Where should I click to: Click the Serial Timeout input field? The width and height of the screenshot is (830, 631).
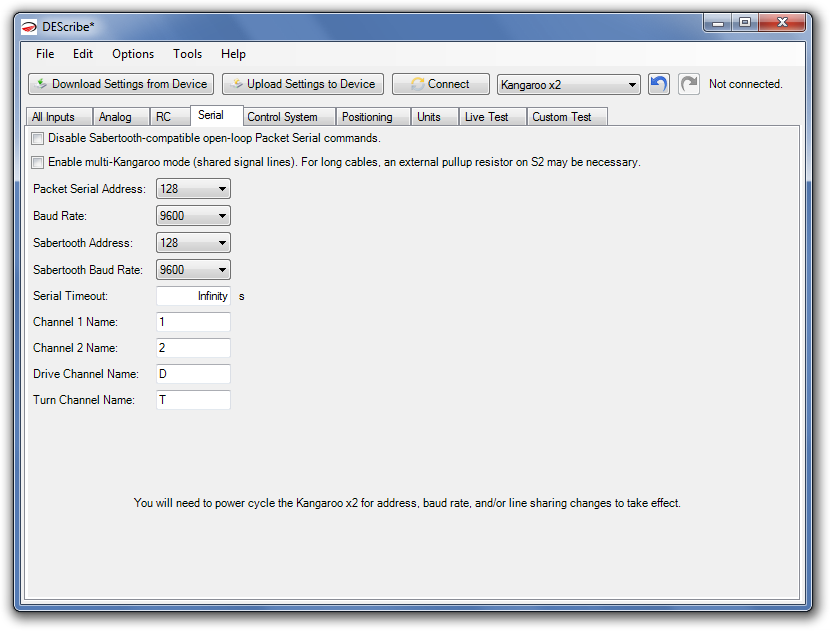pos(193,296)
